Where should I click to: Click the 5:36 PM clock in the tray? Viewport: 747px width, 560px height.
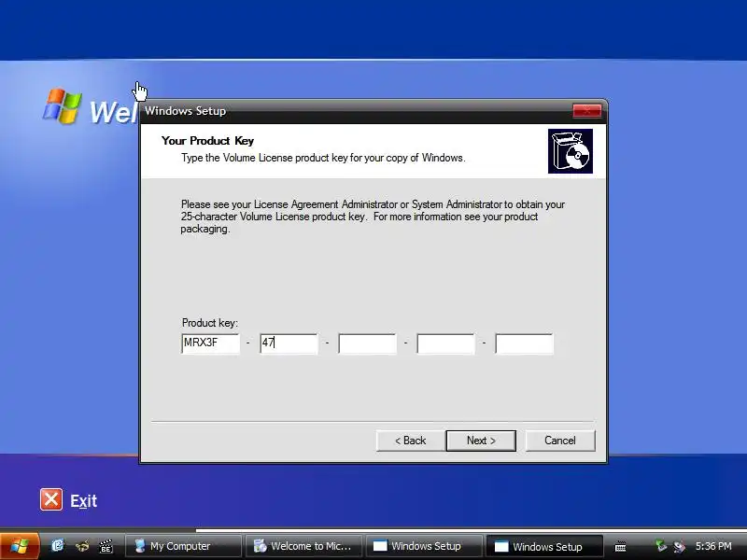pos(713,546)
